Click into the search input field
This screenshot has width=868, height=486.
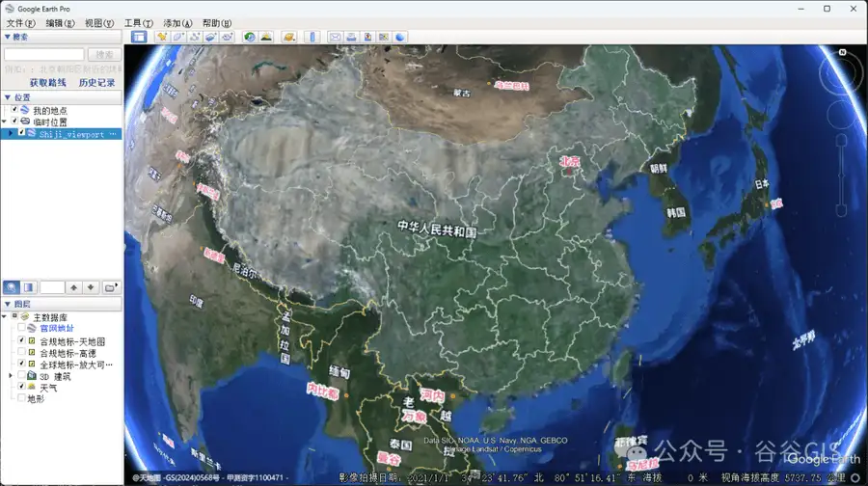(x=43, y=54)
